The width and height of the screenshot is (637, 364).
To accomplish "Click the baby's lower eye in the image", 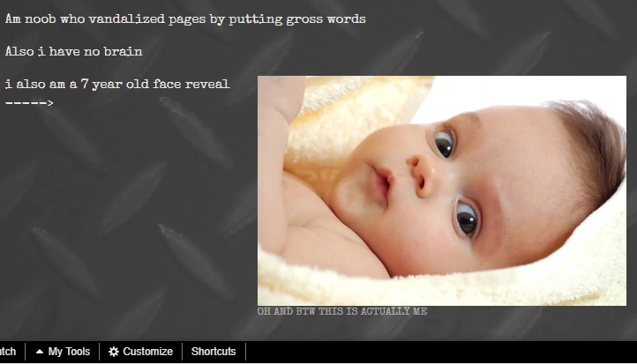I will coord(467,219).
